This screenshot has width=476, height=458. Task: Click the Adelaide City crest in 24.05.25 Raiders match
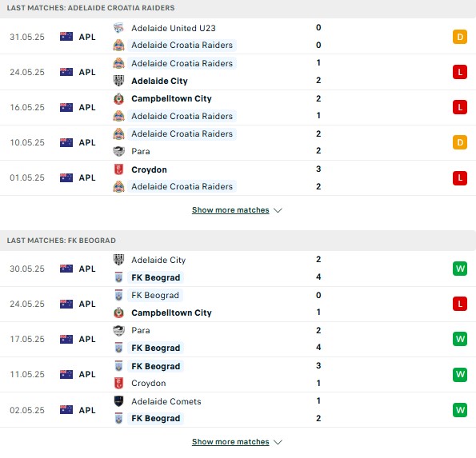point(118,81)
